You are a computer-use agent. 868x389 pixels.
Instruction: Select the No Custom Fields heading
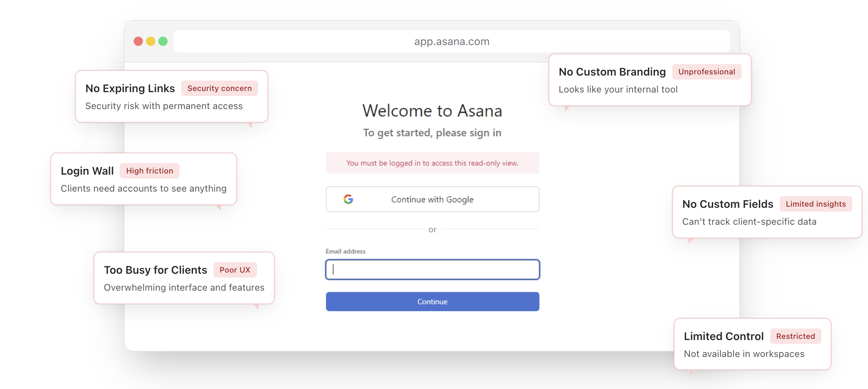[727, 204]
